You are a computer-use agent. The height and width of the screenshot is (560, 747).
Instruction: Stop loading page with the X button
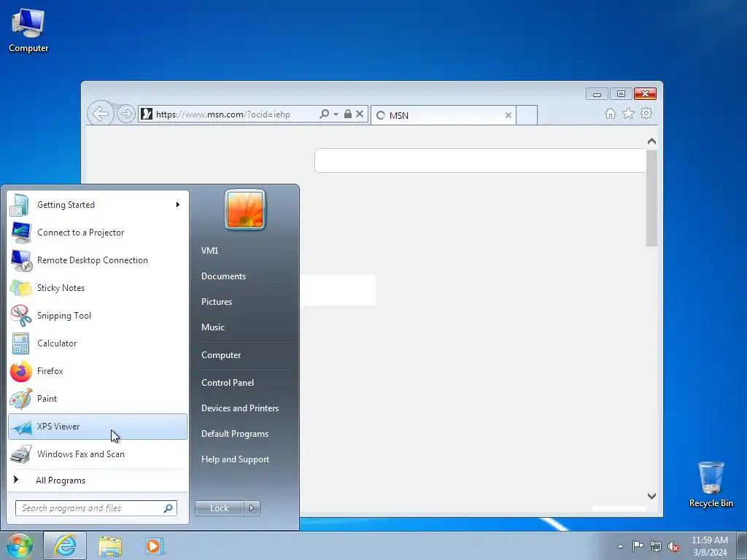point(360,114)
